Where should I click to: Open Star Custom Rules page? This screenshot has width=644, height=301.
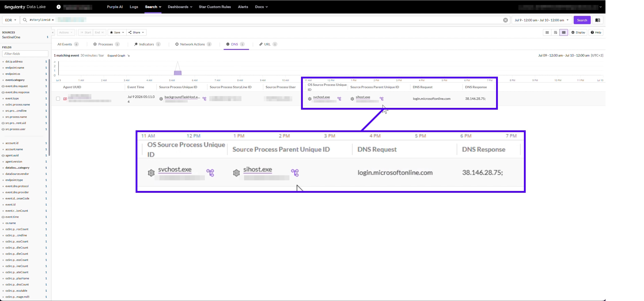(x=215, y=7)
